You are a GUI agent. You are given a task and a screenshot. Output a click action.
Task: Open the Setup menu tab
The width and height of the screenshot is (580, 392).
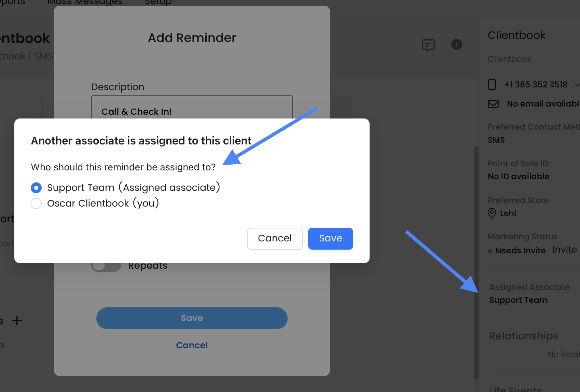pos(158,3)
